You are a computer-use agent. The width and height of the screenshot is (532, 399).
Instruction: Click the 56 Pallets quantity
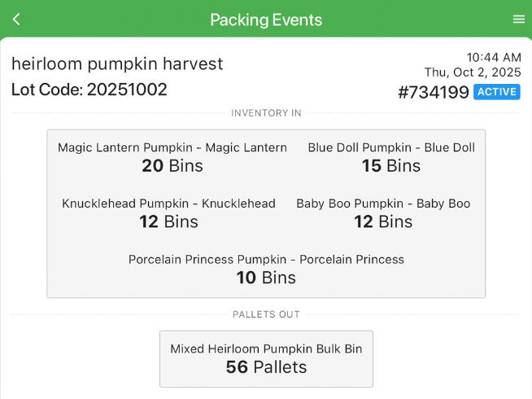click(x=266, y=367)
